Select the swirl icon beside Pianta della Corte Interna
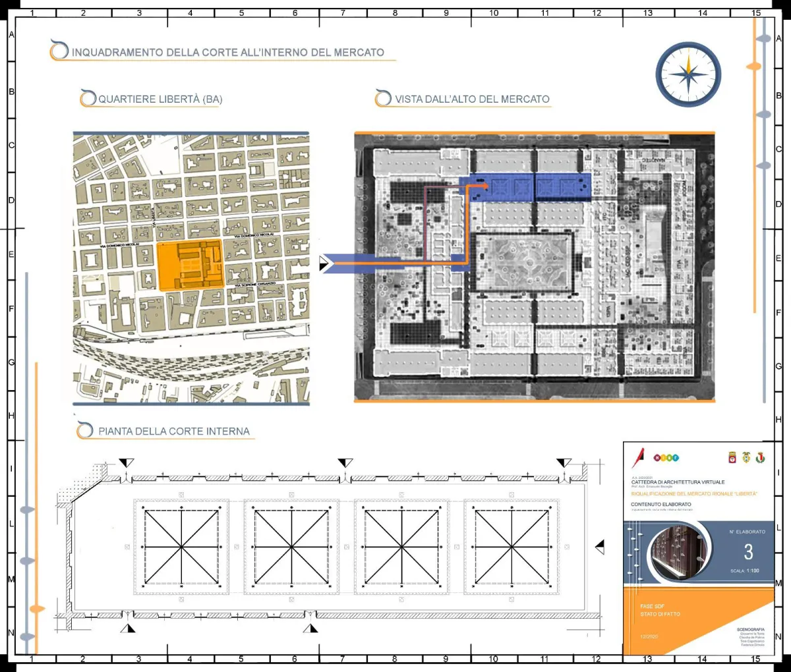The width and height of the screenshot is (791, 672). tap(84, 430)
